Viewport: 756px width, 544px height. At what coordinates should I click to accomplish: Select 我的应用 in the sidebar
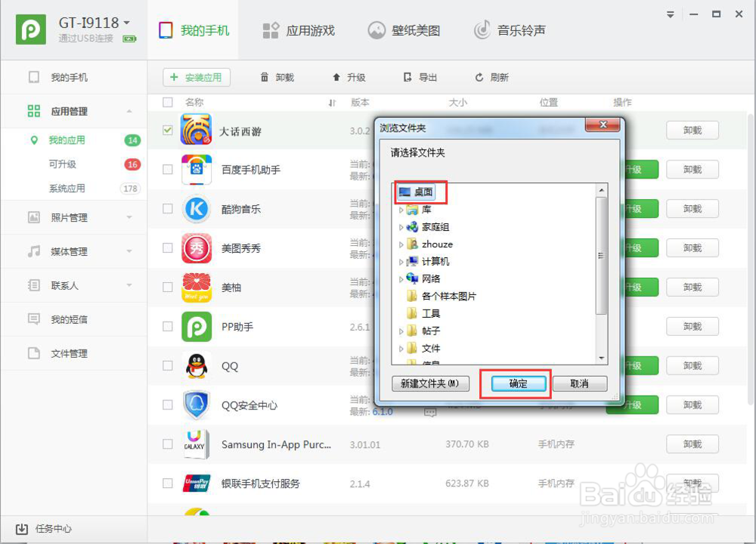coord(67,140)
